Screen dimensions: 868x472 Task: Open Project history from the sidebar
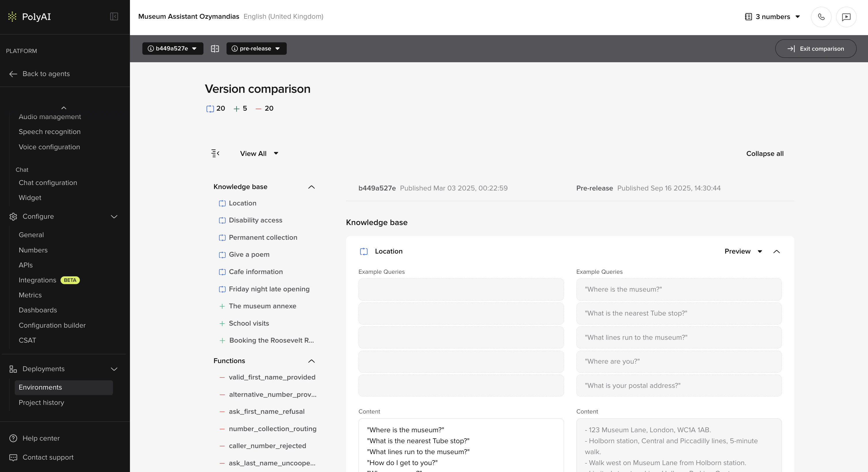coord(41,403)
